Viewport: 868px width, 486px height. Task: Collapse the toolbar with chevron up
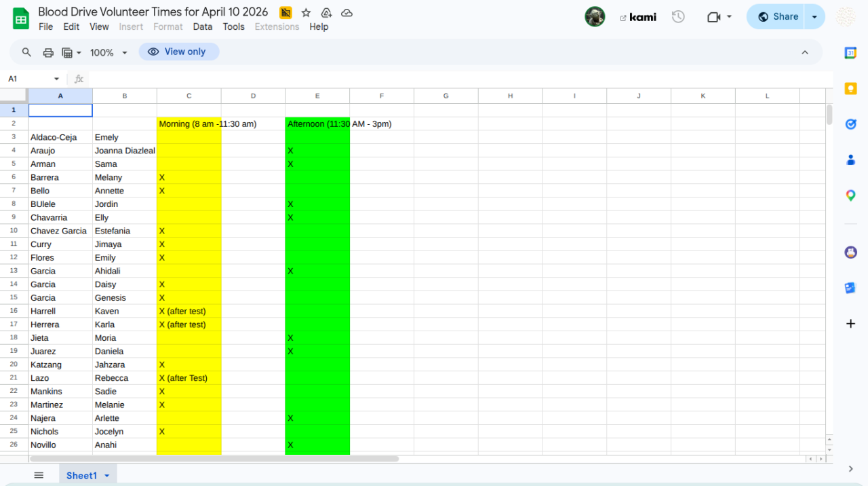[x=805, y=52]
